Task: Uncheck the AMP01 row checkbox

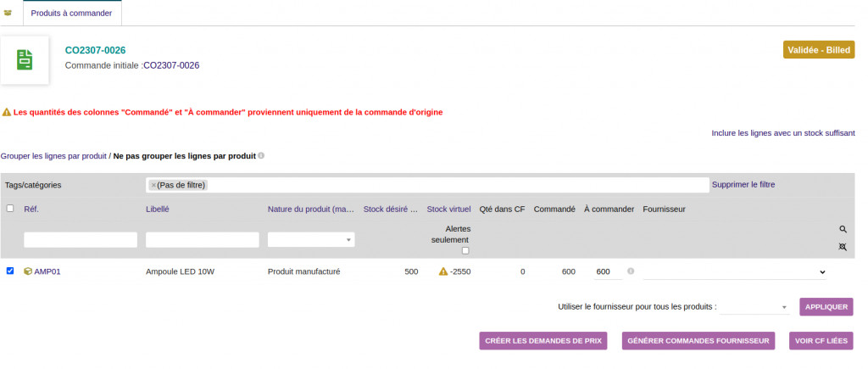Action: (9, 271)
